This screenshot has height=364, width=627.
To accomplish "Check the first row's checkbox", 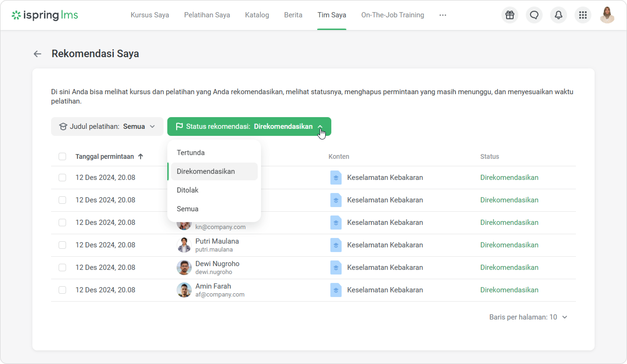I will click(x=62, y=177).
